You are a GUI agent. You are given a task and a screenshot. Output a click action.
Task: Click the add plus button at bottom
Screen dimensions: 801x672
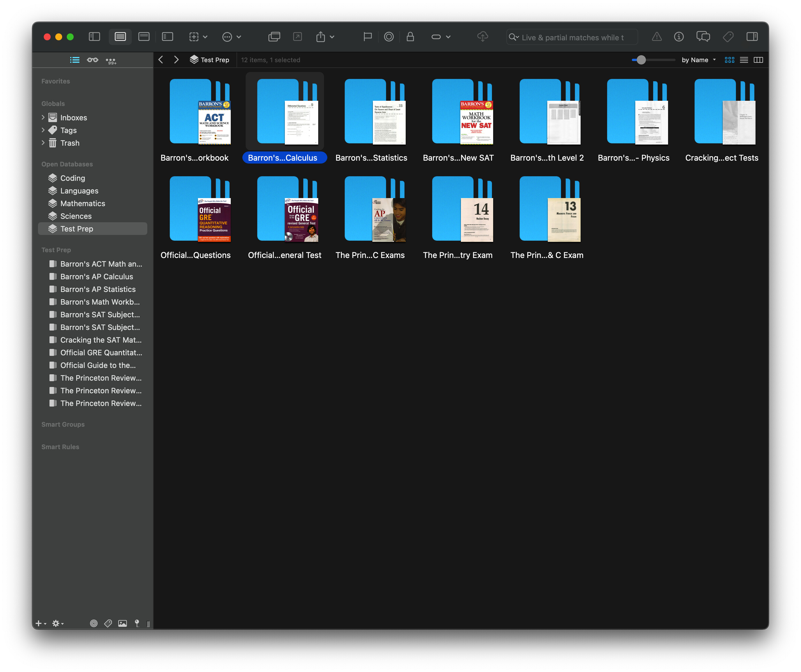(x=39, y=623)
